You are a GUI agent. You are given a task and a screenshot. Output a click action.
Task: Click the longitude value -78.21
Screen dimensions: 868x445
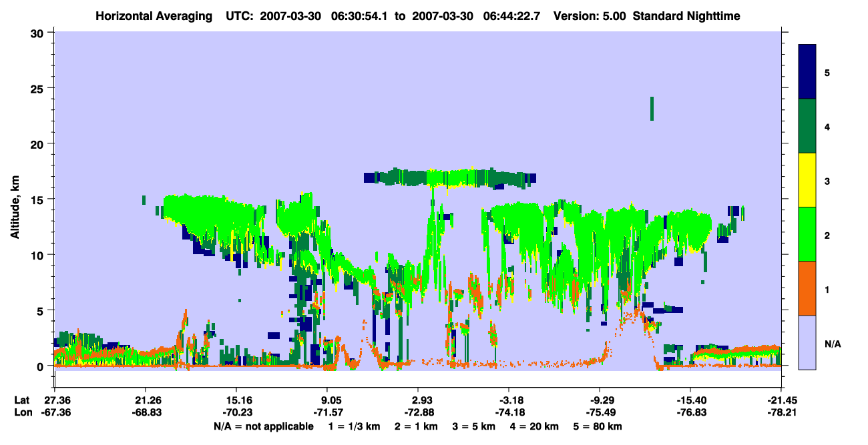781,412
